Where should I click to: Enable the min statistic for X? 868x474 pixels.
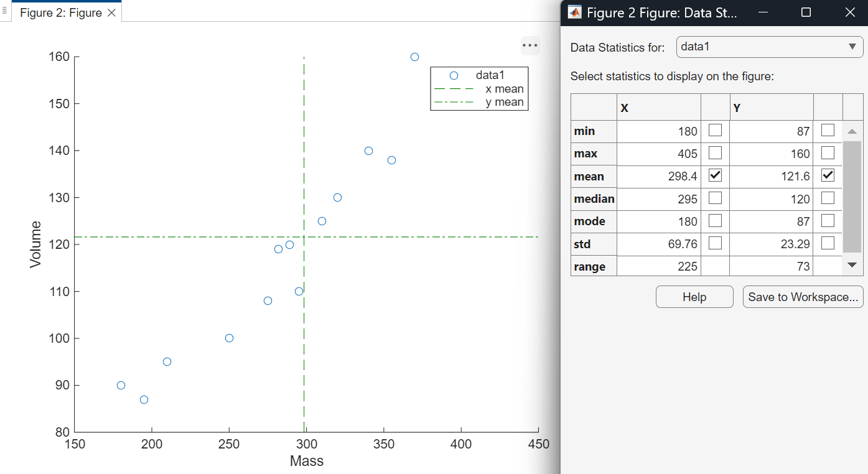point(714,131)
